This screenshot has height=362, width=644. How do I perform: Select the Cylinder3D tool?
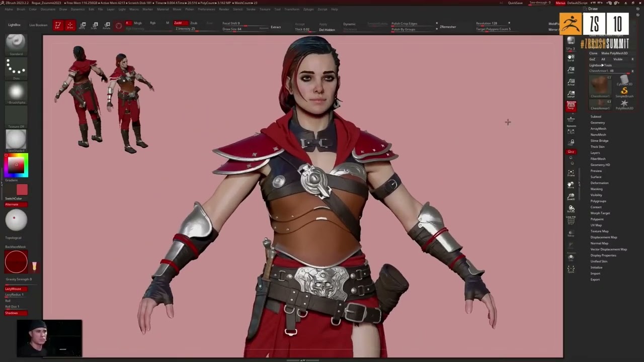tap(624, 80)
